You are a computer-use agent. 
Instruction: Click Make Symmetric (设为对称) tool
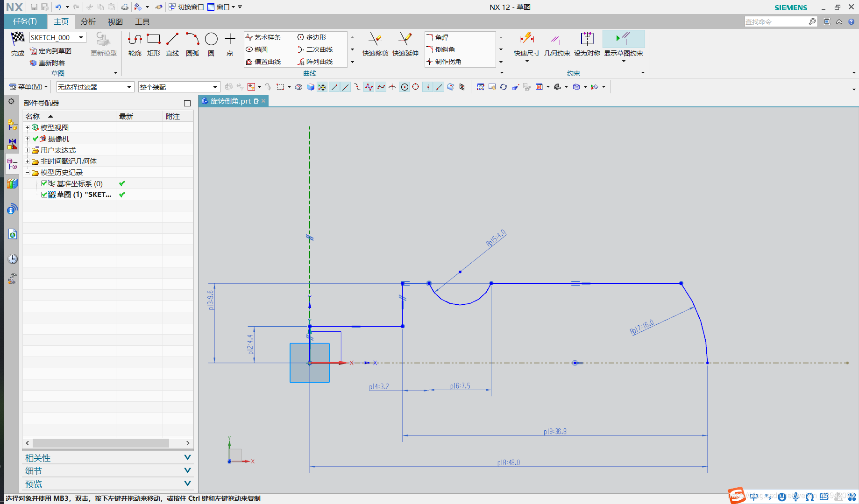click(587, 44)
